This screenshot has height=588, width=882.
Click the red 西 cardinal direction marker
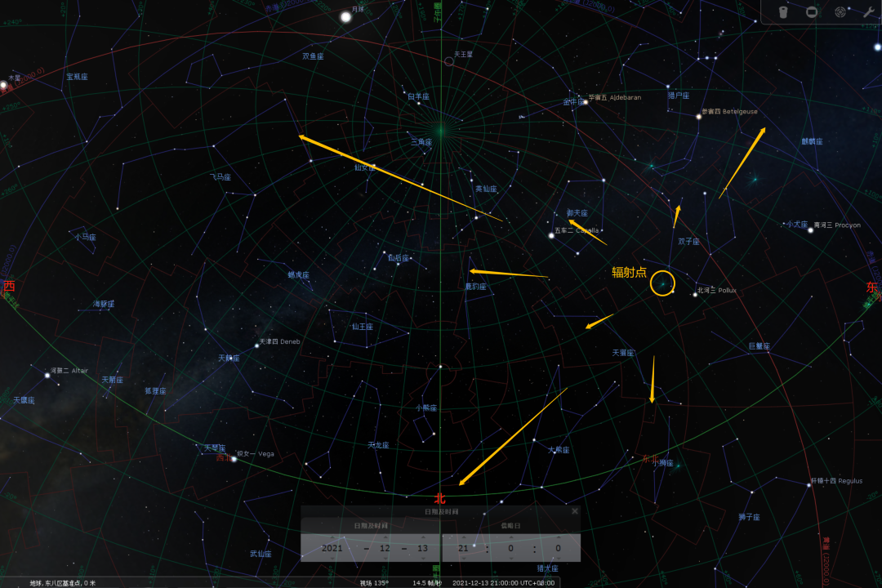click(9, 286)
